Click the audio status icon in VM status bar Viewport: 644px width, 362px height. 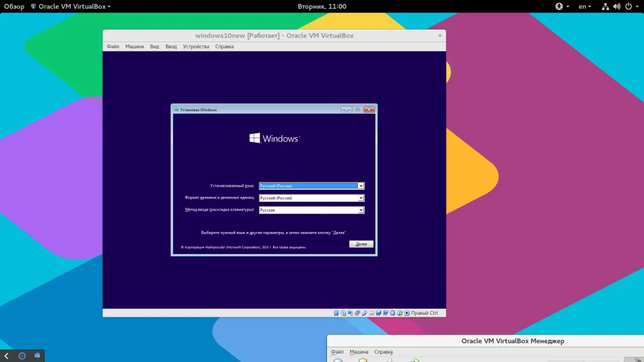(350, 312)
